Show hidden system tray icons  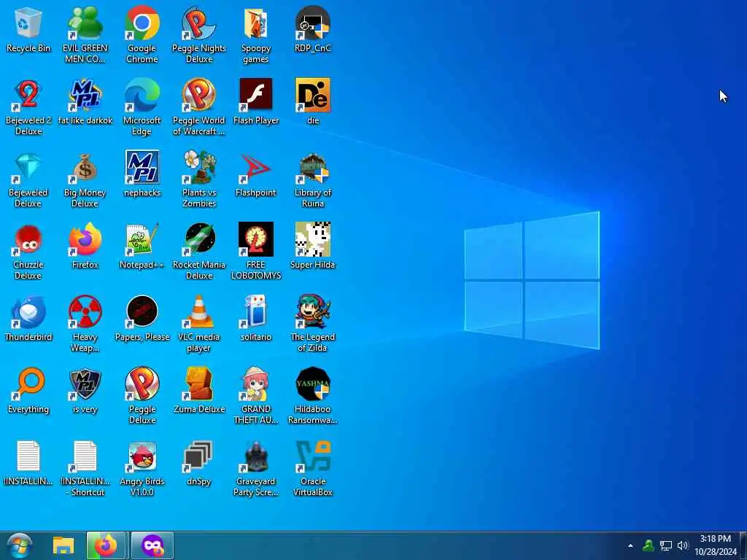[x=630, y=545]
